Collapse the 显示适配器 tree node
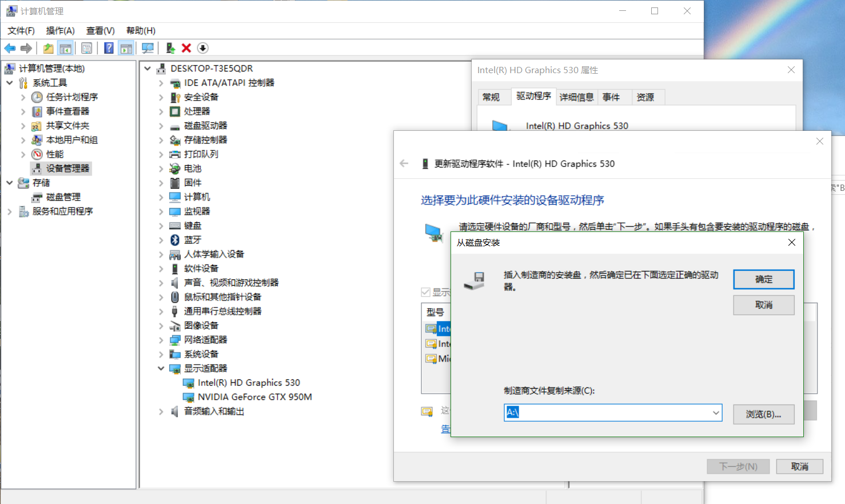Viewport: 845px width, 504px height. (x=161, y=368)
